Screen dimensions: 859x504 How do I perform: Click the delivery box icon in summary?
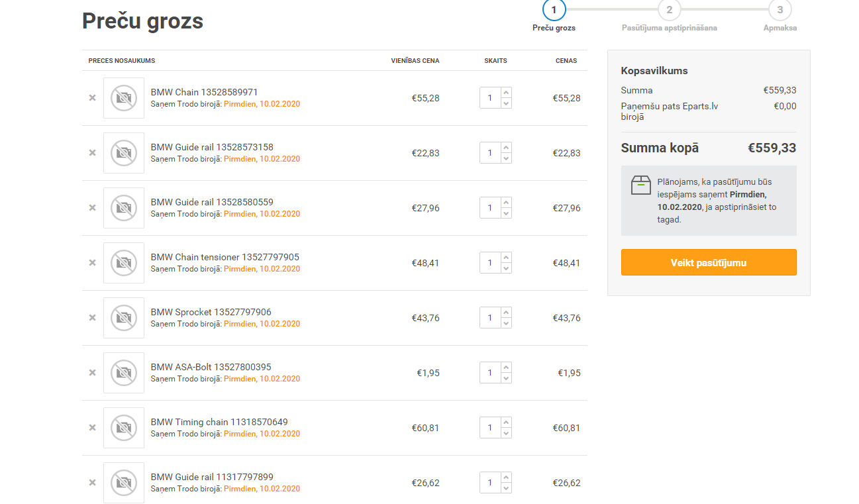pyautogui.click(x=640, y=185)
